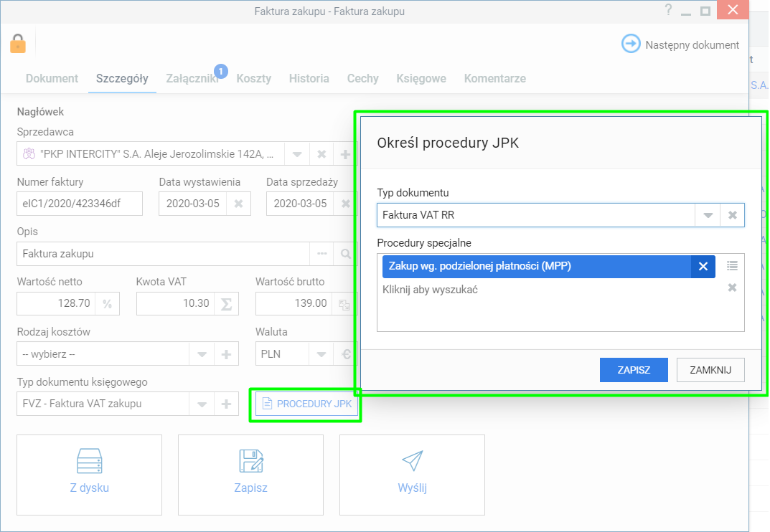Clear the Data wystawienia date
770x532 pixels.
239,204
